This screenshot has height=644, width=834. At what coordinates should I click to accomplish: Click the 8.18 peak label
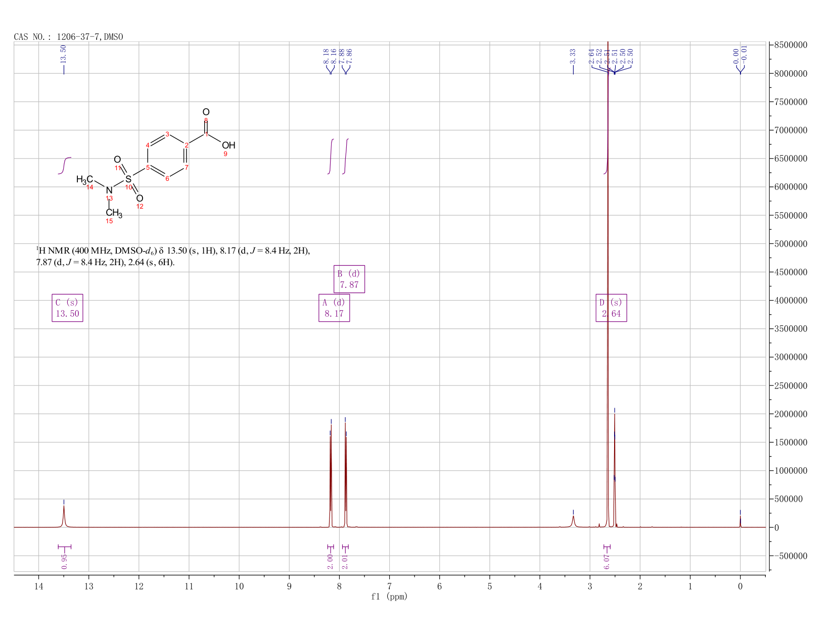tap(326, 56)
